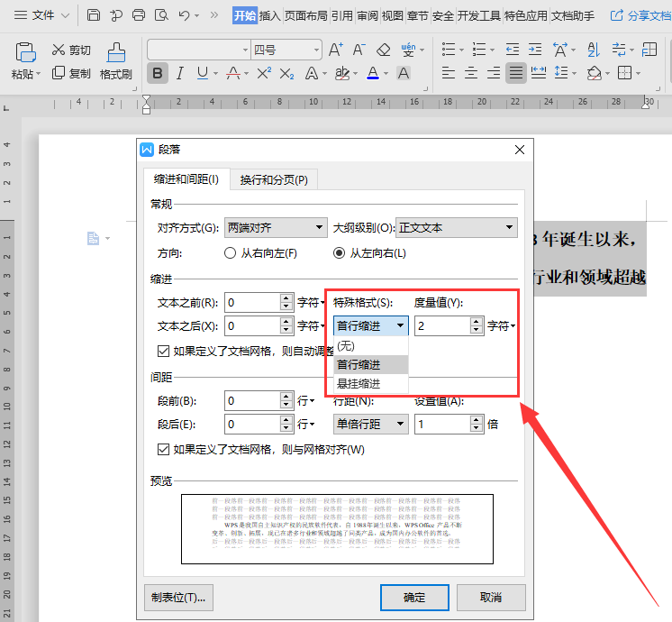Image resolution: width=672 pixels, height=622 pixels.
Task: Open Print Preview icon
Action: [161, 15]
